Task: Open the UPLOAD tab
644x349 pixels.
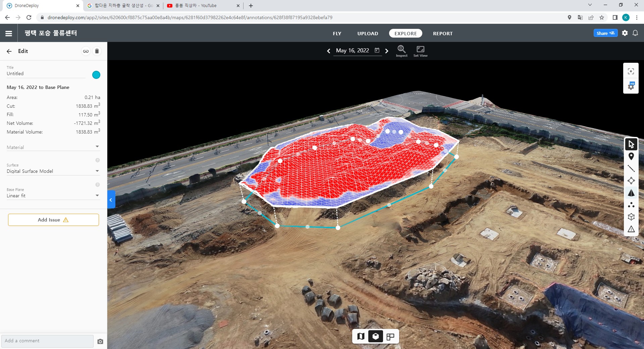Action: tap(368, 34)
